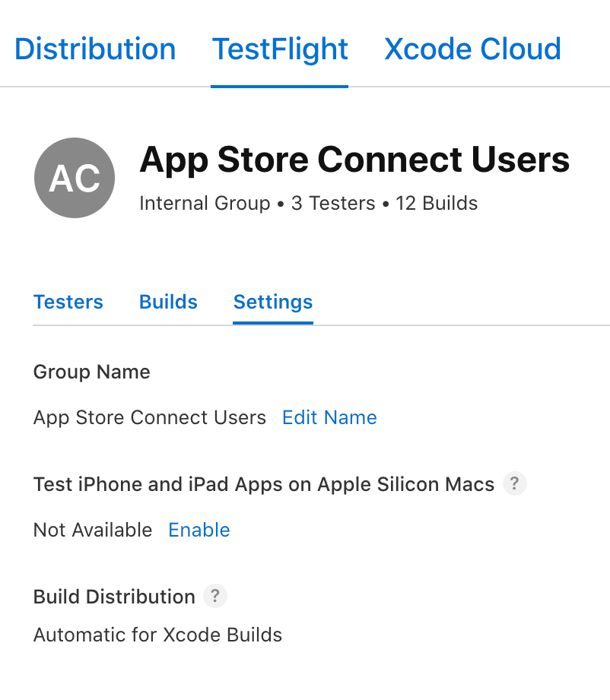Image resolution: width=610 pixels, height=700 pixels.
Task: Click the 12 Builds count in the subtitle
Action: click(x=437, y=203)
